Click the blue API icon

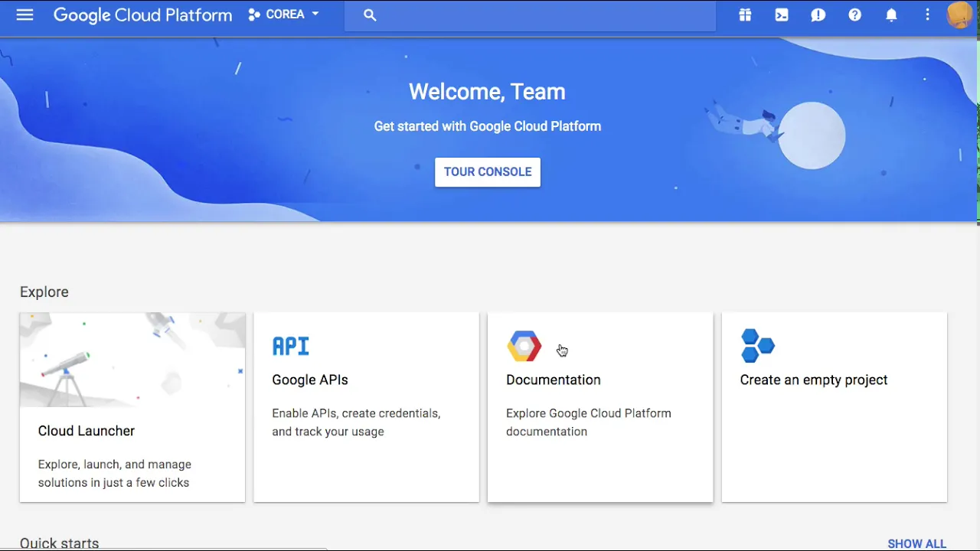coord(291,346)
